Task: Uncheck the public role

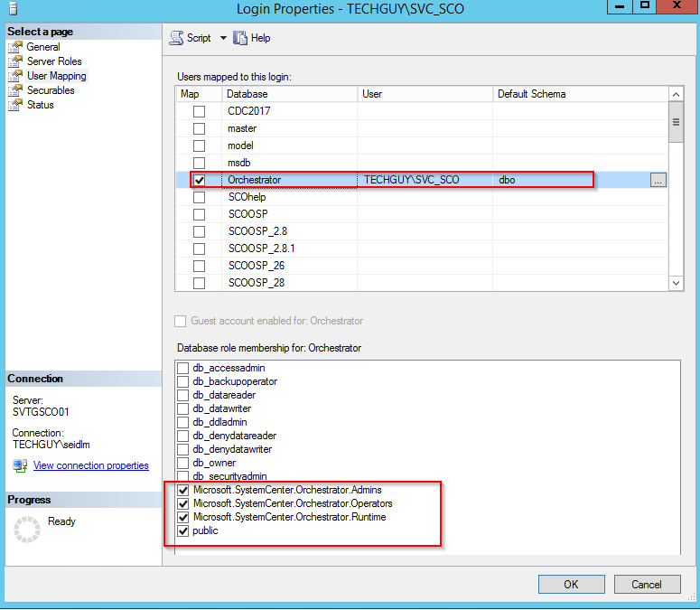Action: 183,531
